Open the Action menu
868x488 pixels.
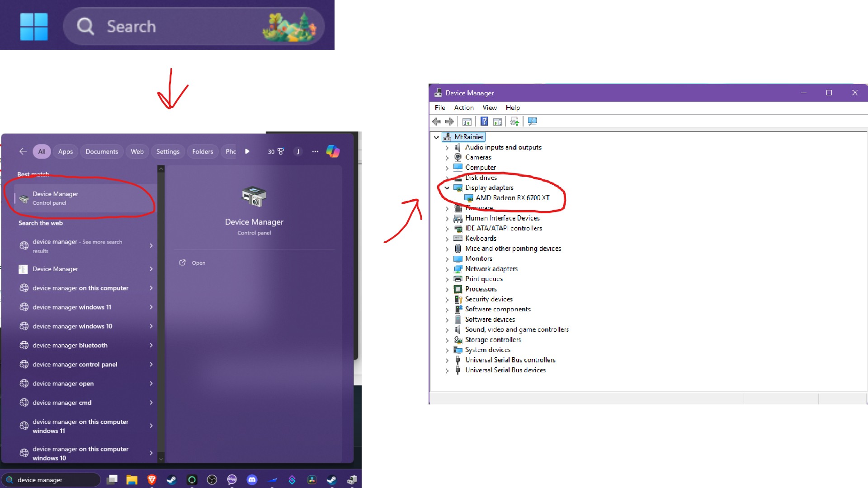(463, 108)
